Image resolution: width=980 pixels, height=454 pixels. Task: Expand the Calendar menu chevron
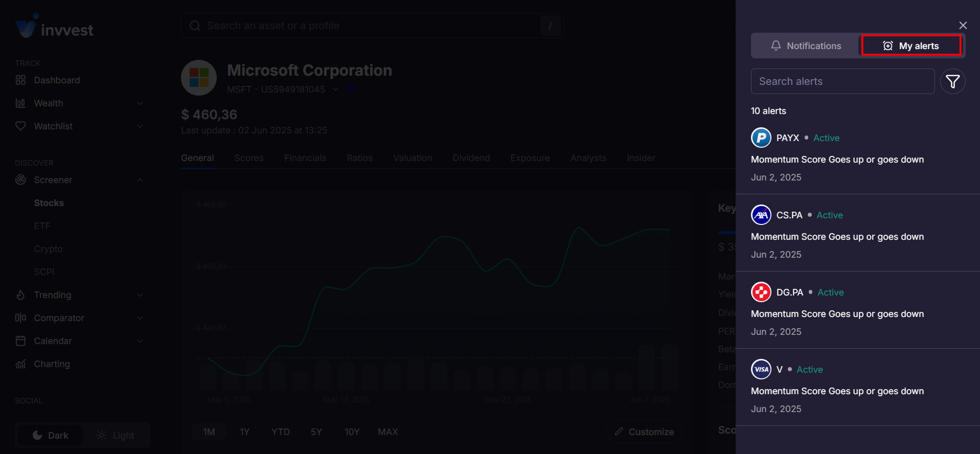pos(140,341)
